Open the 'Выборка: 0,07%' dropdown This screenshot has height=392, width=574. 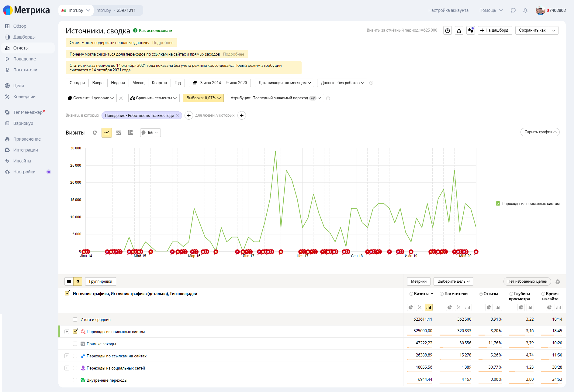tap(203, 98)
